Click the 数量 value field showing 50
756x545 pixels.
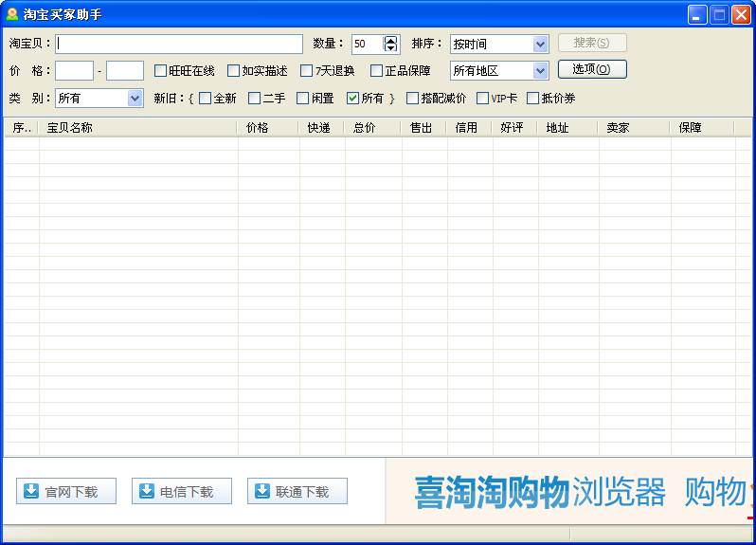pyautogui.click(x=368, y=44)
